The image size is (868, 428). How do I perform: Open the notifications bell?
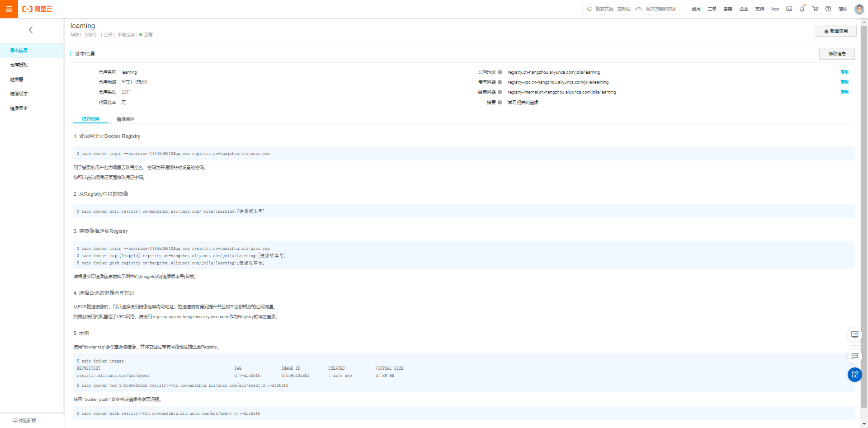tap(802, 9)
